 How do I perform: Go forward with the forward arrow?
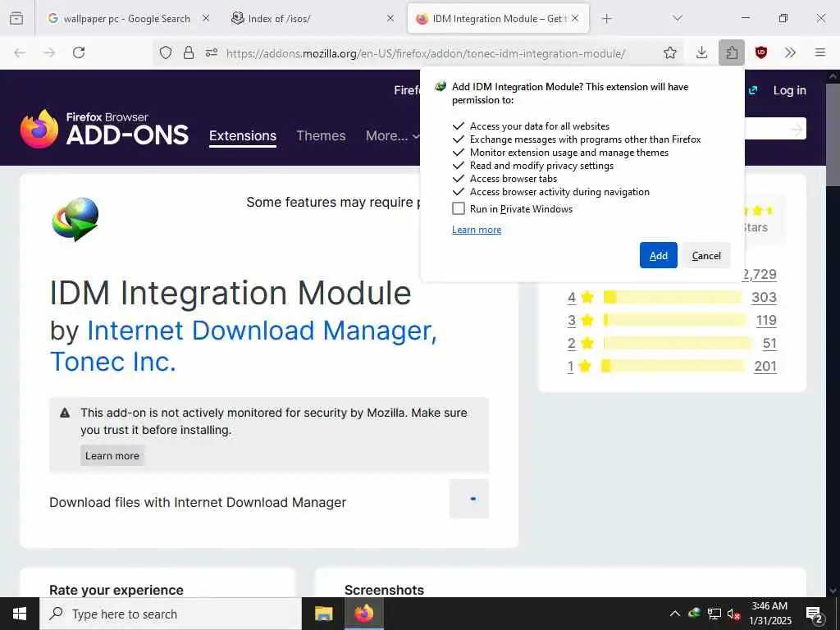pos(49,52)
